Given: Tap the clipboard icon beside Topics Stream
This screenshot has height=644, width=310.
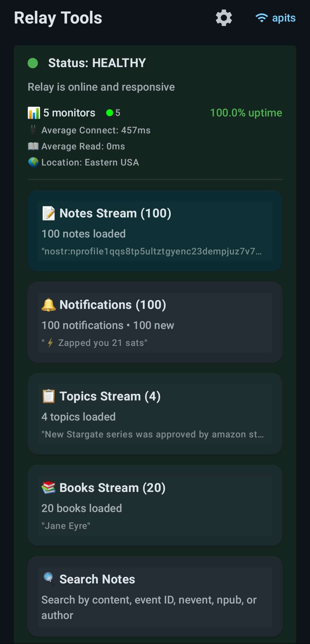Looking at the screenshot, I should point(49,396).
